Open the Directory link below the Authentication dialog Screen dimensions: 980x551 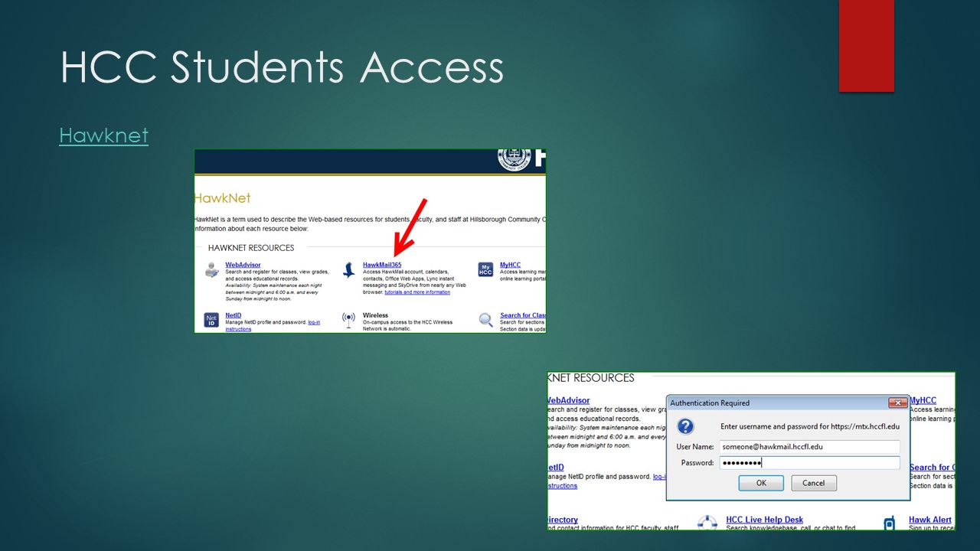pos(563,520)
